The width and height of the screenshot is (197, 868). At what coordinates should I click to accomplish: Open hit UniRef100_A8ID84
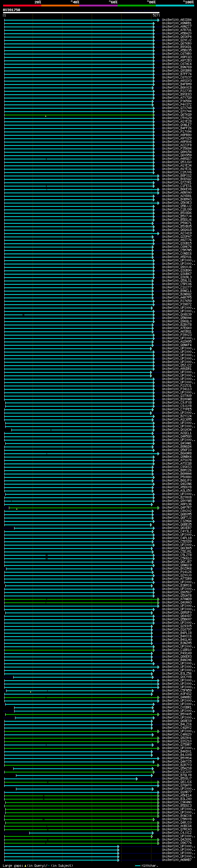[177, 20]
